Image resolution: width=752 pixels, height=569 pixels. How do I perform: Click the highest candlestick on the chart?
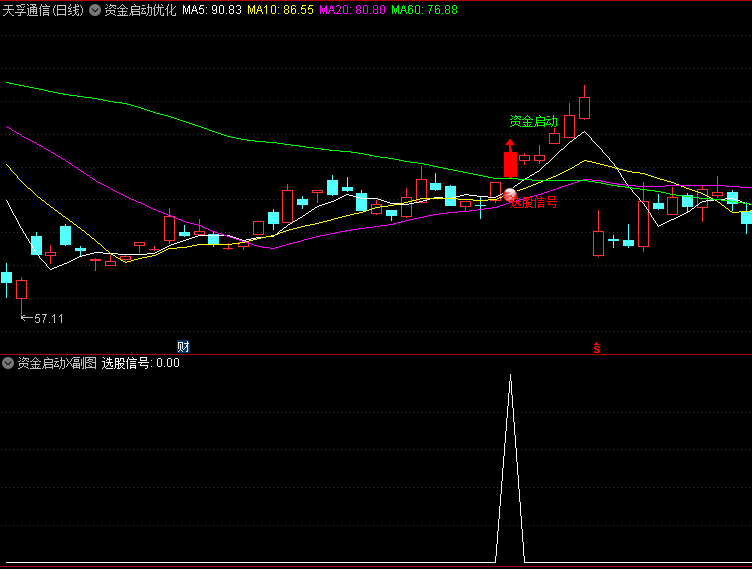pyautogui.click(x=584, y=106)
